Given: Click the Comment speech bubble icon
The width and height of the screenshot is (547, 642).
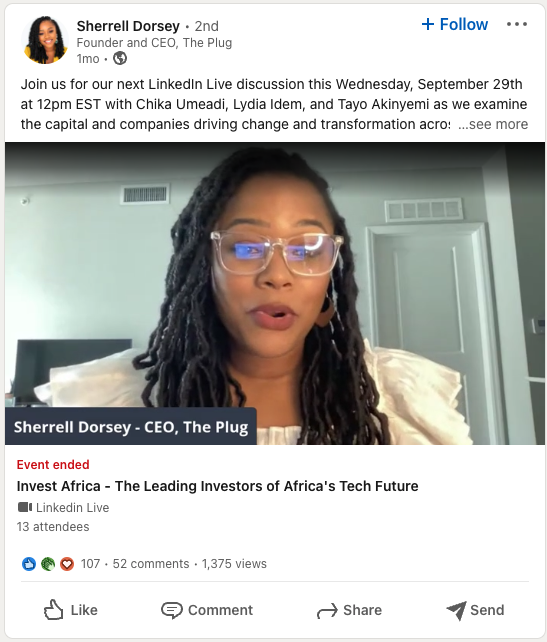Looking at the screenshot, I should tap(172, 610).
